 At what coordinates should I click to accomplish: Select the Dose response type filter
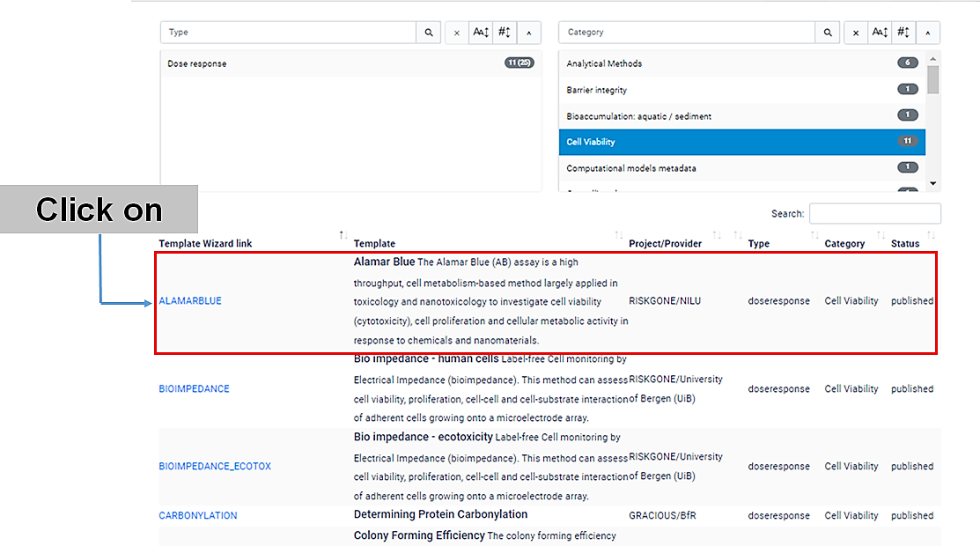click(197, 64)
